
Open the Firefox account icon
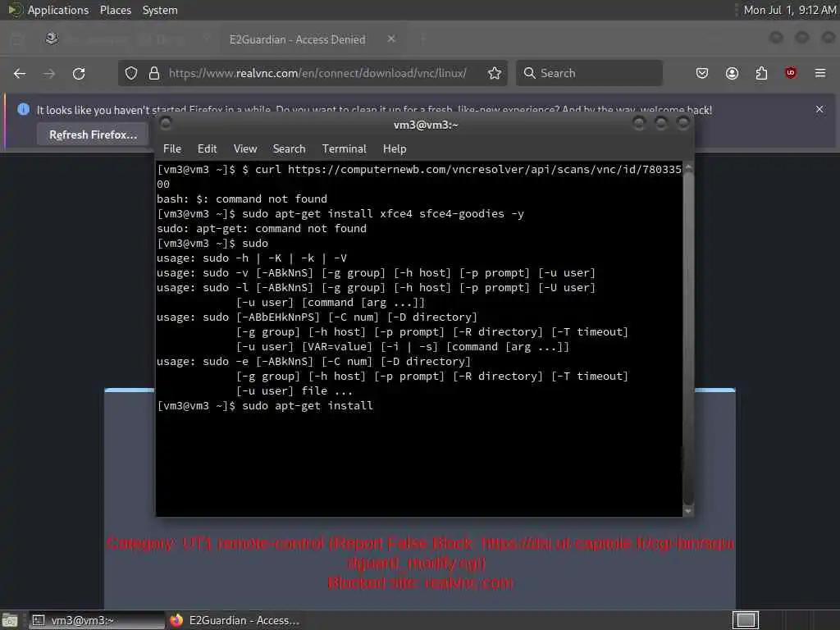tap(732, 73)
